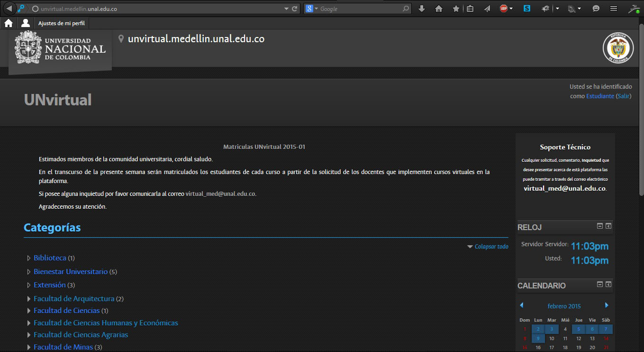
Task: Click the blue S extension icon
Action: pyautogui.click(x=527, y=9)
